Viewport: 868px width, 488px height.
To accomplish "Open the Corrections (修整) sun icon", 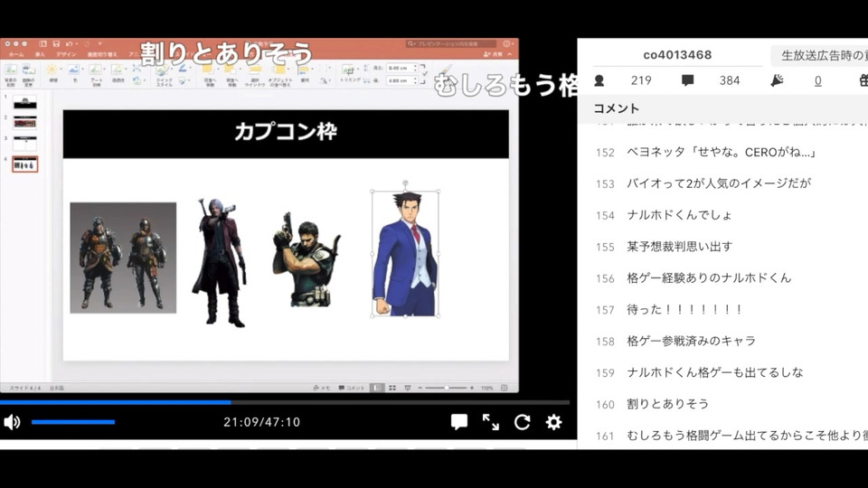I will click(x=52, y=70).
